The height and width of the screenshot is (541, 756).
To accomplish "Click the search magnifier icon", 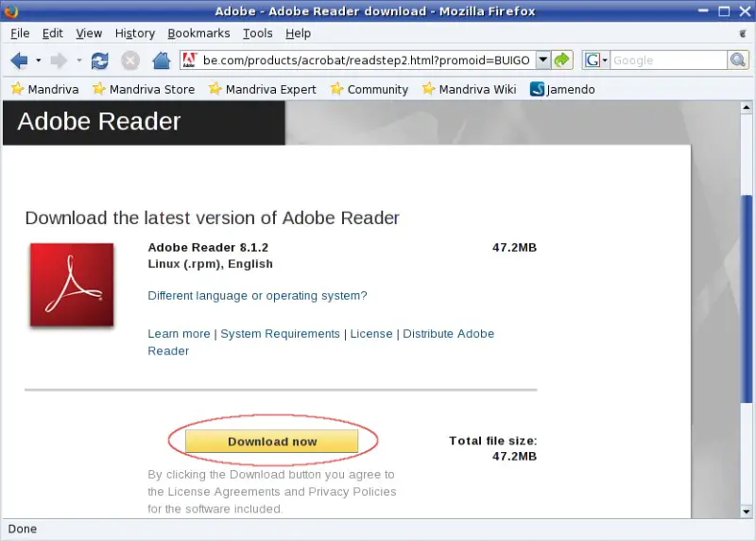I will (738, 61).
